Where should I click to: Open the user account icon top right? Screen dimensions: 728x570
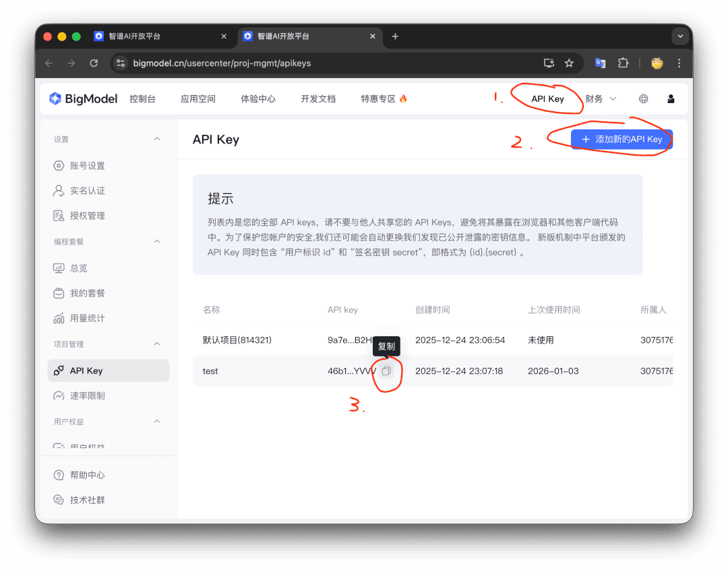click(x=670, y=98)
